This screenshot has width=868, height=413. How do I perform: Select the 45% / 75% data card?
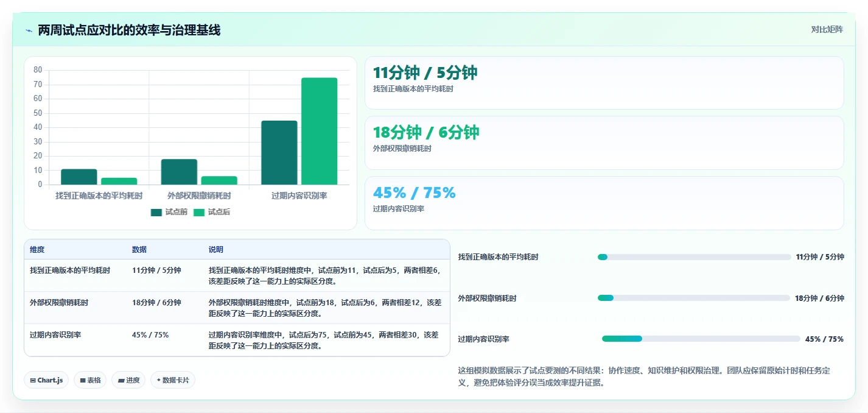click(604, 203)
